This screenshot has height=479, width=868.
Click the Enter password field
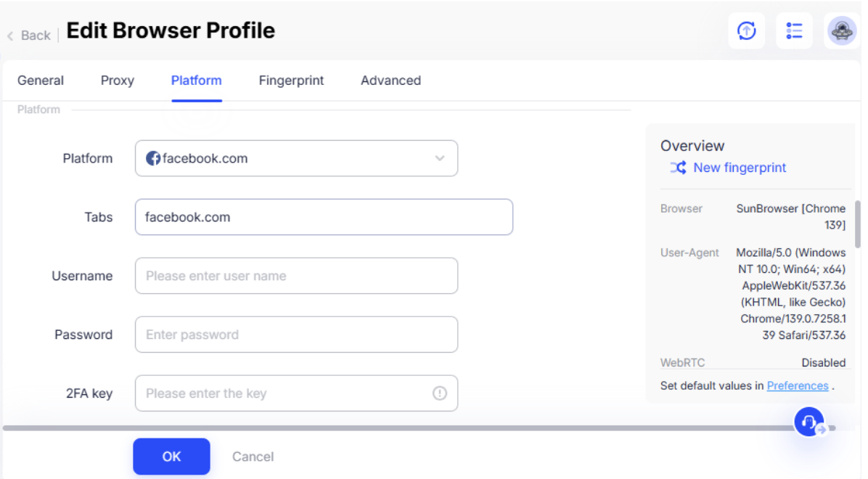[x=295, y=335]
